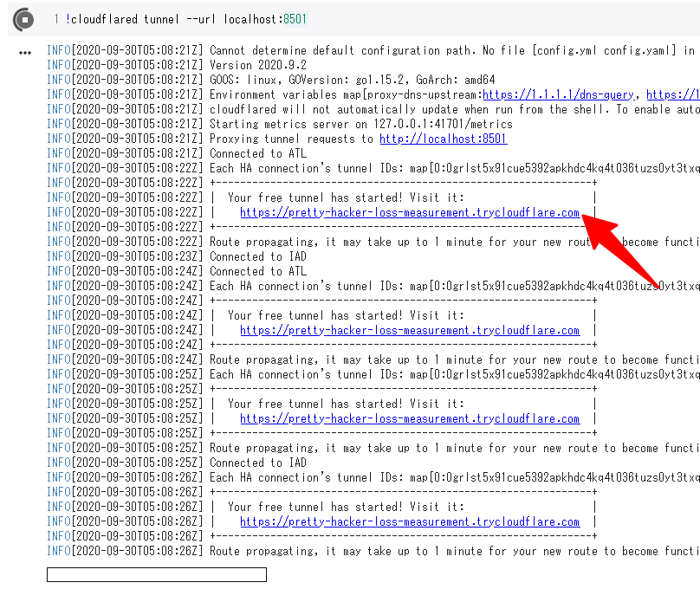
Task: Open the trycloudflare link at 05:08:26Z
Action: [x=410, y=521]
